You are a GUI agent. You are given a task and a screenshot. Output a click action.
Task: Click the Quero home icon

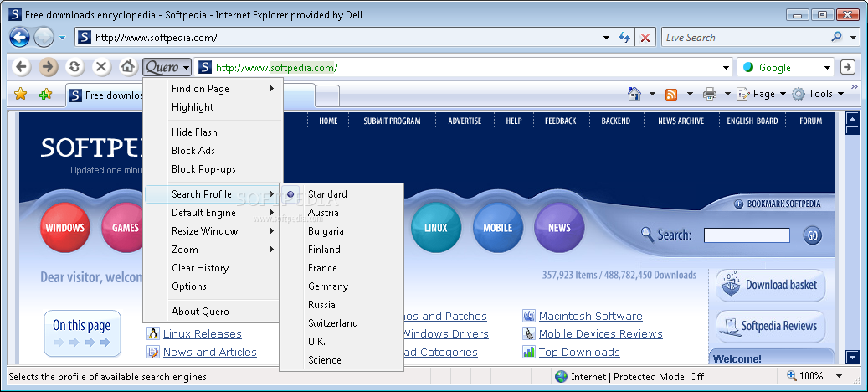pos(128,67)
